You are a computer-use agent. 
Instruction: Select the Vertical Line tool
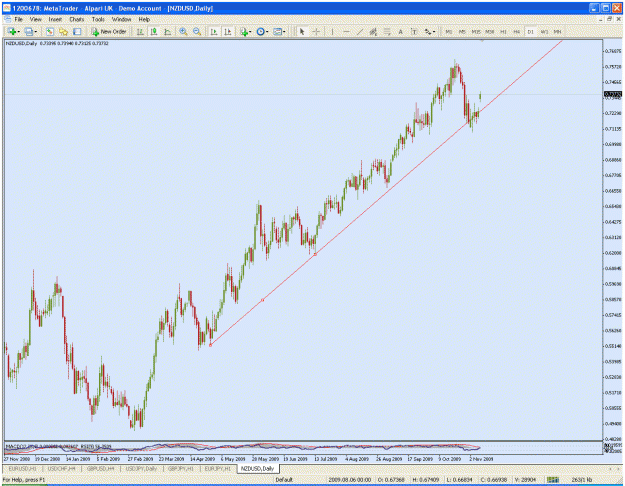pyautogui.click(x=332, y=31)
